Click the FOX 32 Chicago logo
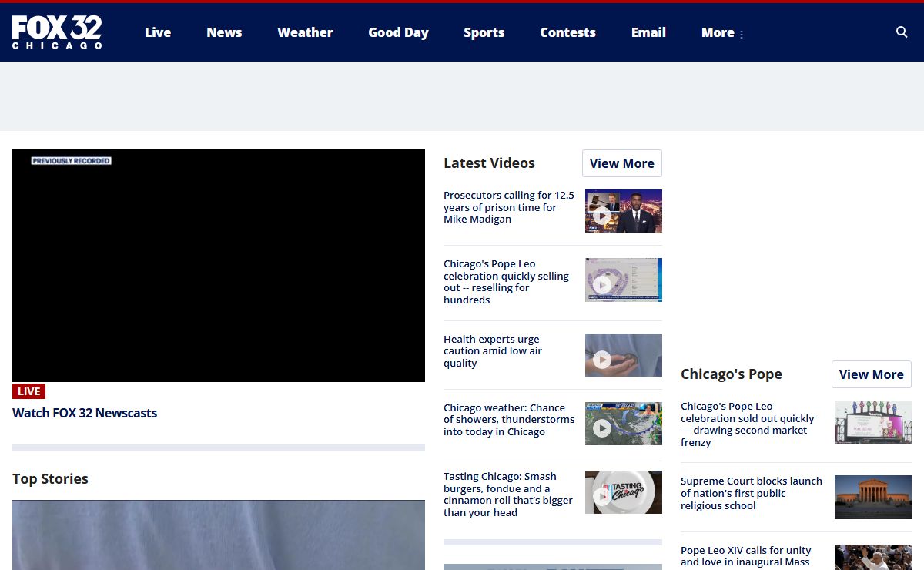The height and width of the screenshot is (570, 924). [57, 32]
